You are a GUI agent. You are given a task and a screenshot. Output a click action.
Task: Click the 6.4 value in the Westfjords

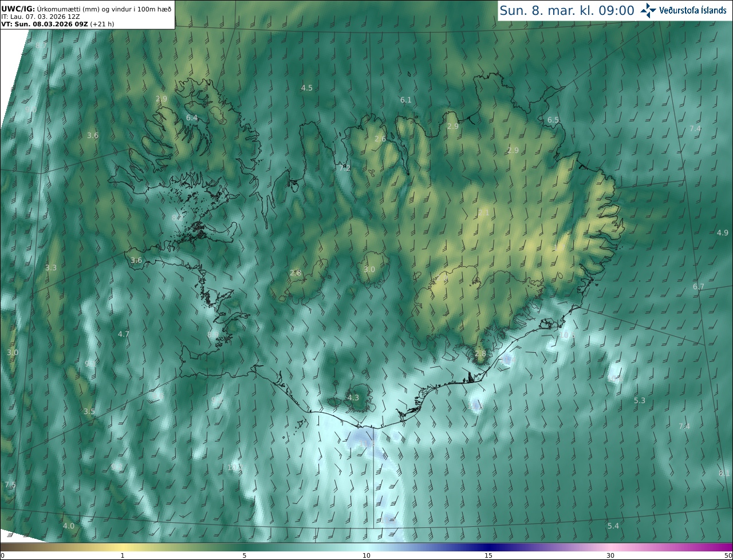[192, 117]
